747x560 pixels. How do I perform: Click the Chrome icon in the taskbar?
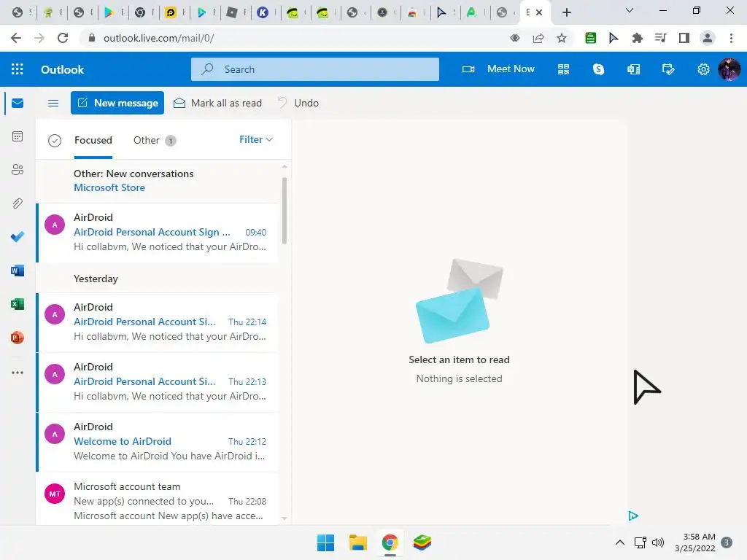(390, 542)
